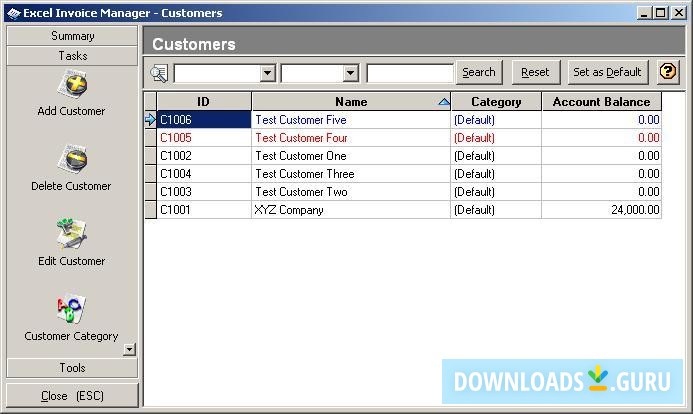Click the Test Customer Four name
This screenshot has width=693, height=414.
301,138
